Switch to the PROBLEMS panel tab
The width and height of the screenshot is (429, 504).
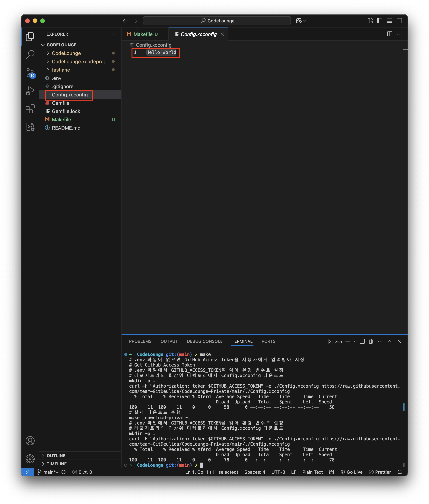[x=140, y=341]
